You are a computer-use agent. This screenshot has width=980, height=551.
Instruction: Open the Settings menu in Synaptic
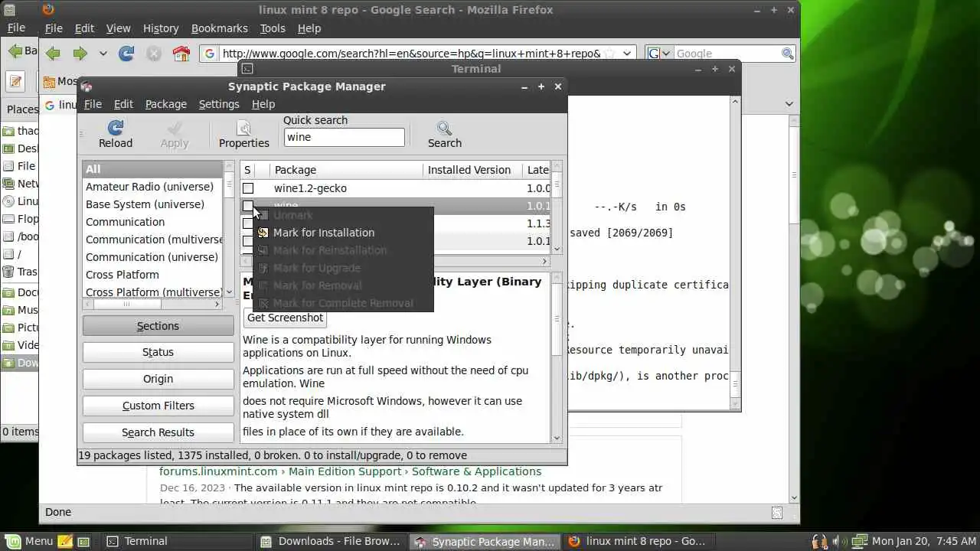click(219, 104)
